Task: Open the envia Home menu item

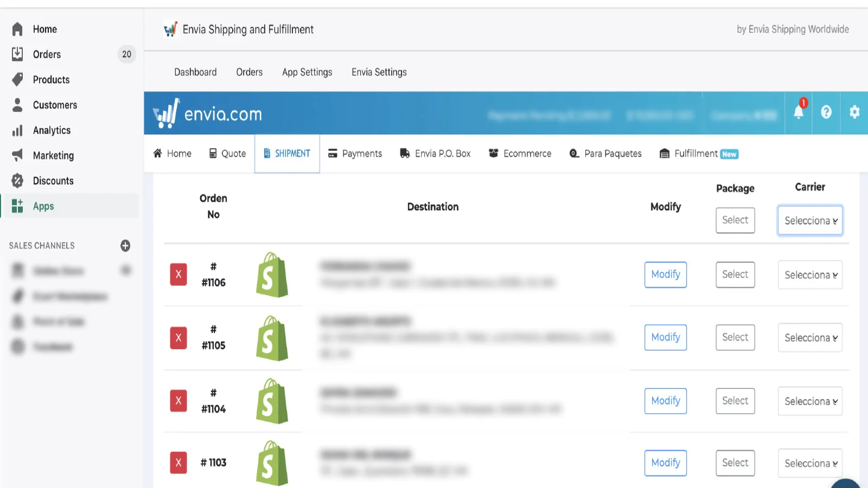Action: coord(173,153)
